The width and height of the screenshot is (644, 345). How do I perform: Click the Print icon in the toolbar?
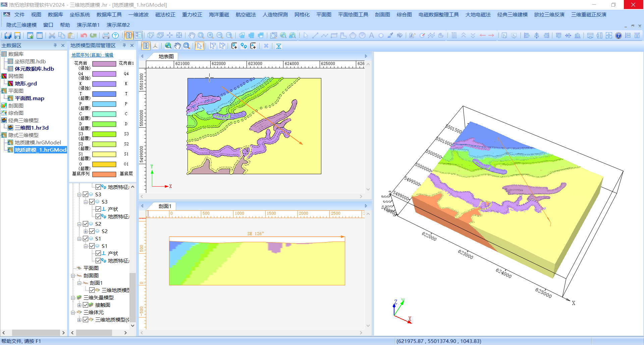pyautogui.click(x=106, y=36)
